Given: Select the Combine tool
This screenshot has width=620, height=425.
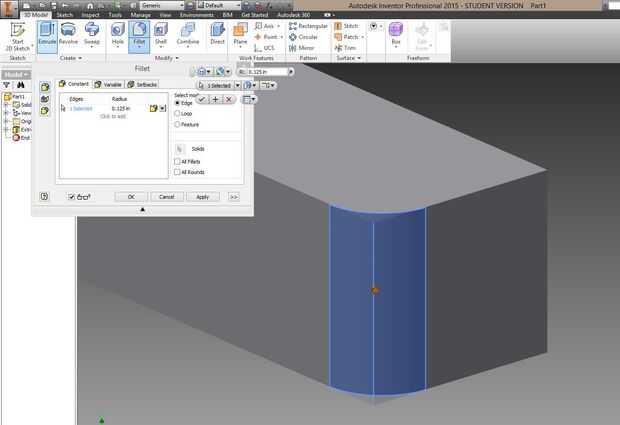Looking at the screenshot, I should coord(187,34).
